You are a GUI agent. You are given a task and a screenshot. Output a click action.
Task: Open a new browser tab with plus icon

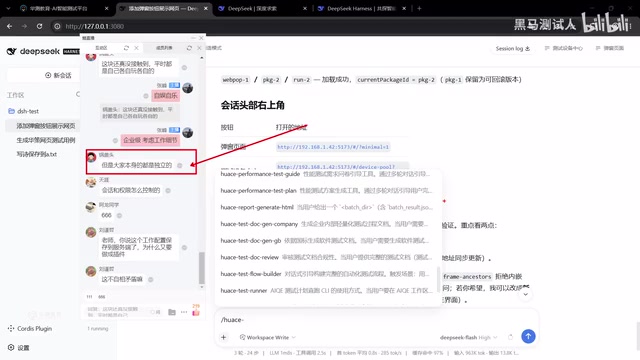tap(419, 8)
